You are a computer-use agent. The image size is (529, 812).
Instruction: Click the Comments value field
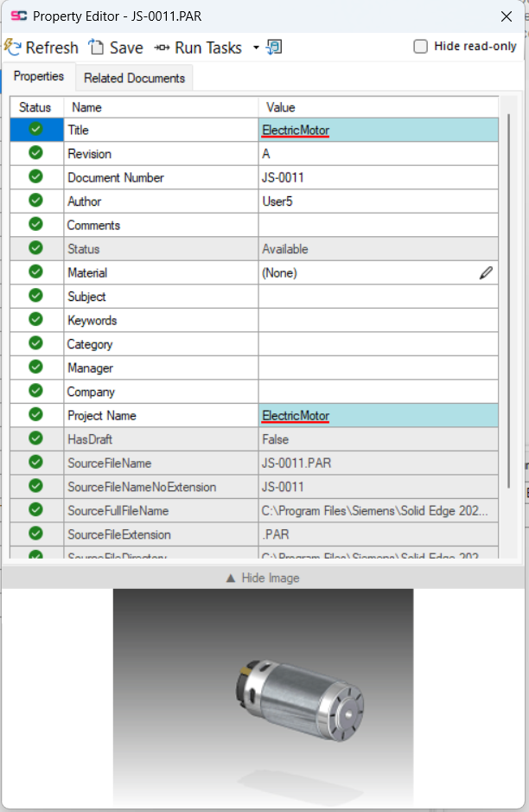pos(379,226)
